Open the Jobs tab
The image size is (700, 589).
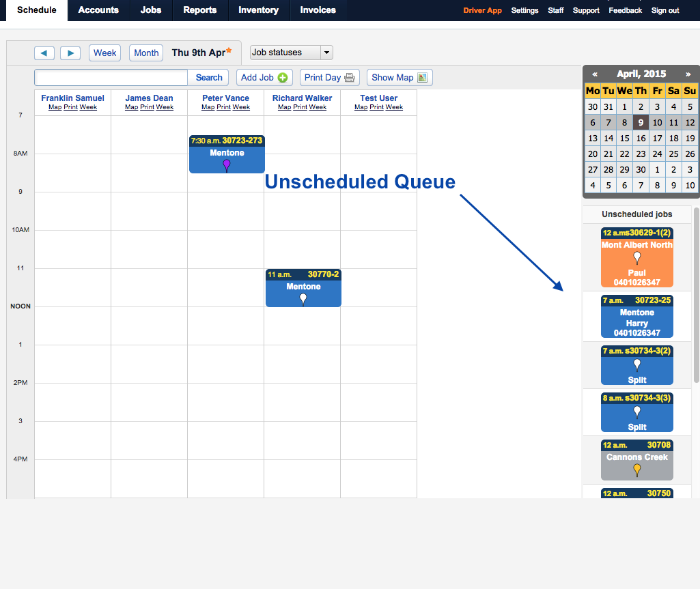[x=151, y=10]
